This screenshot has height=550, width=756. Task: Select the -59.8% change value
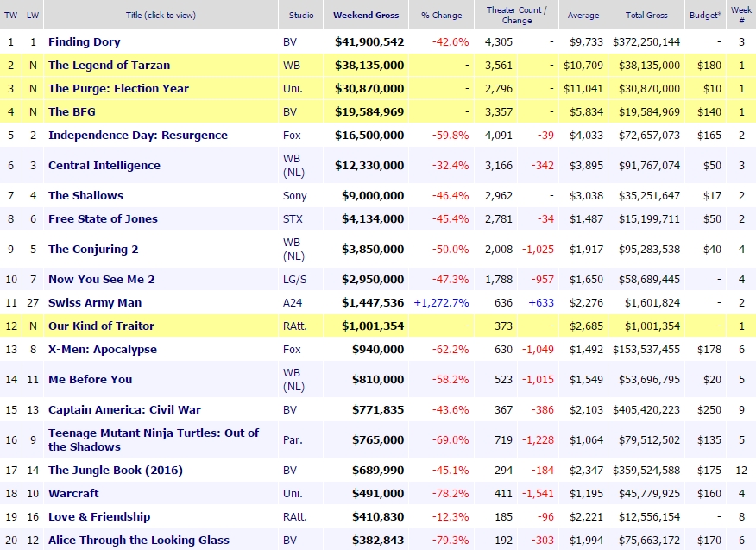point(450,135)
